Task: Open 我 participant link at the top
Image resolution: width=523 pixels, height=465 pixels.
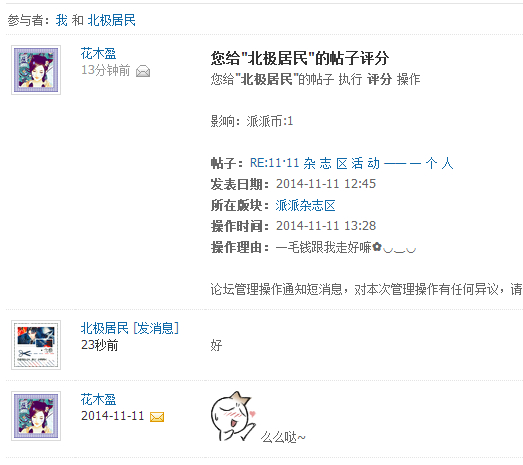Action: pos(61,20)
